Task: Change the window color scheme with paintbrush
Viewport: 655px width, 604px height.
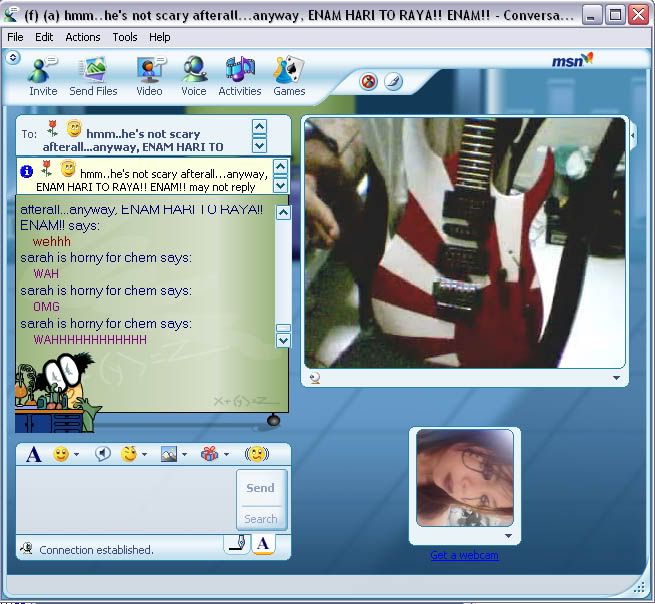Action: 393,82
